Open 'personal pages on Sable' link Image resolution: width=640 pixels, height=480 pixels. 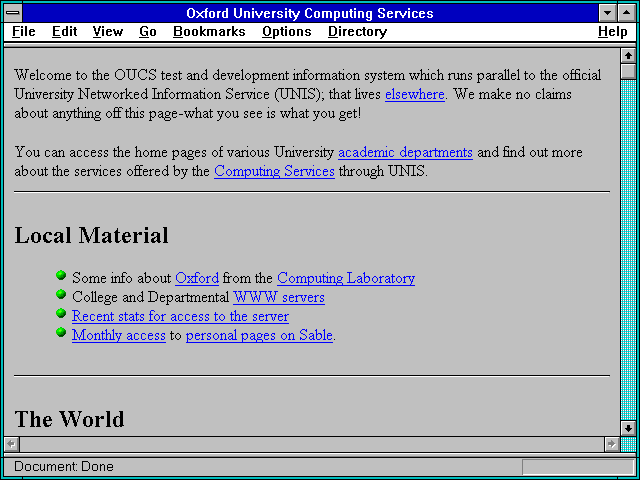pyautogui.click(x=259, y=336)
